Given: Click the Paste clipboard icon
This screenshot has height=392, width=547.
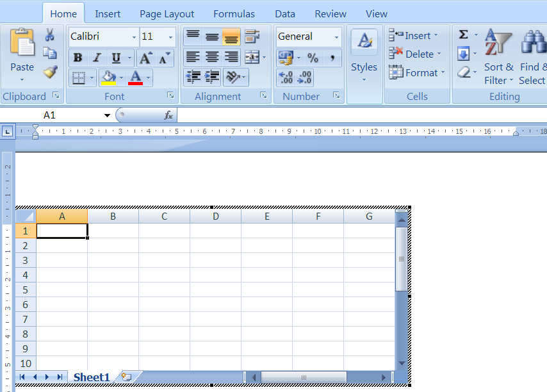Looking at the screenshot, I should point(22,42).
